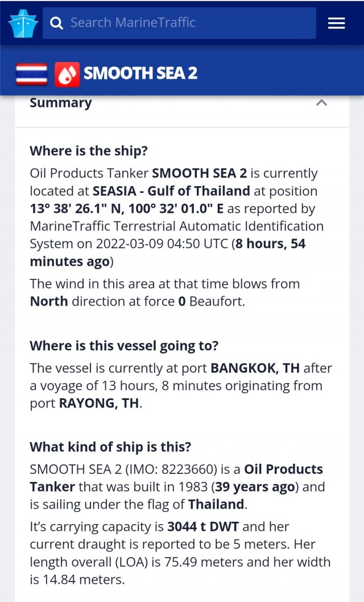Open the hamburger menu
Screen dimensions: 364x602
pos(336,23)
